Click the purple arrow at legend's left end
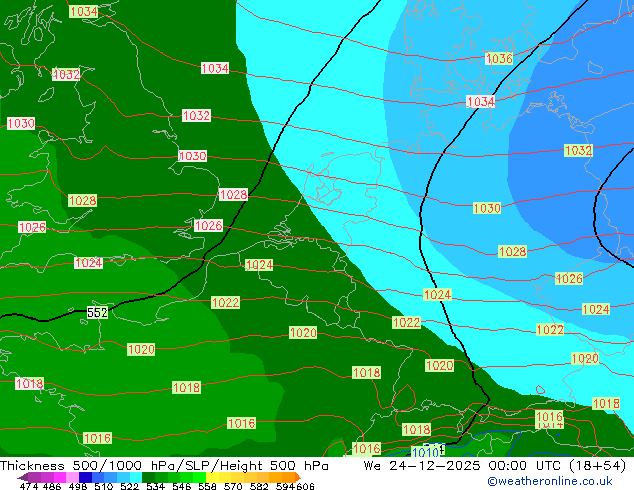The height and width of the screenshot is (490, 634). (x=23, y=477)
